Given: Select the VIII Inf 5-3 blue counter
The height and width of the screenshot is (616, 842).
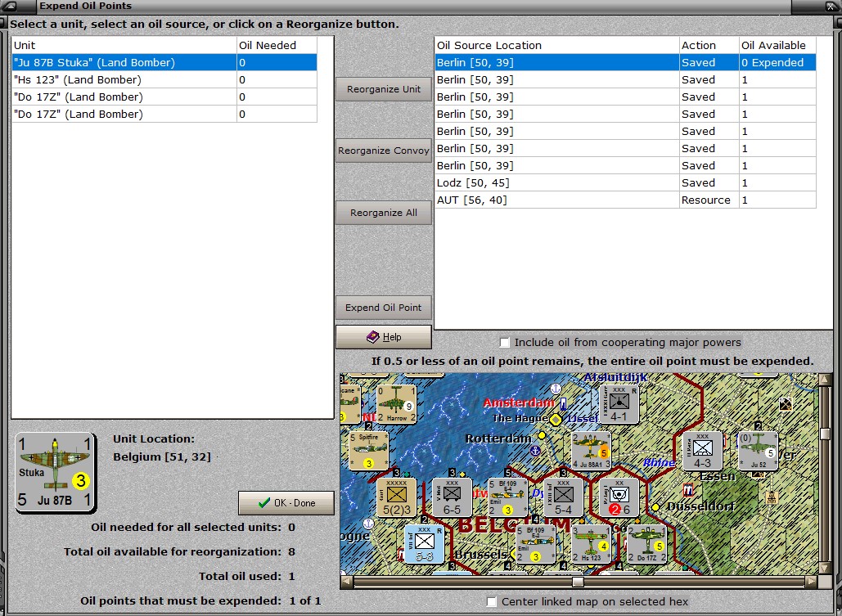Looking at the screenshot, I should tap(424, 544).
